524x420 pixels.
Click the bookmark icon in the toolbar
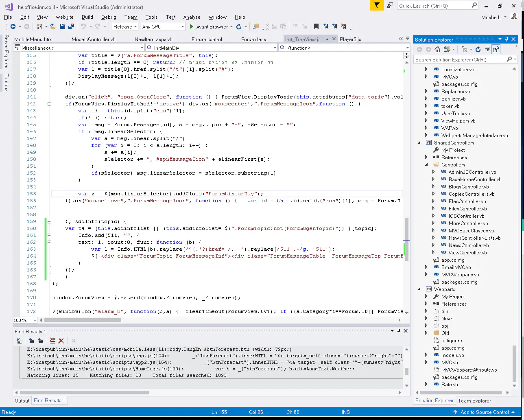pos(316,27)
